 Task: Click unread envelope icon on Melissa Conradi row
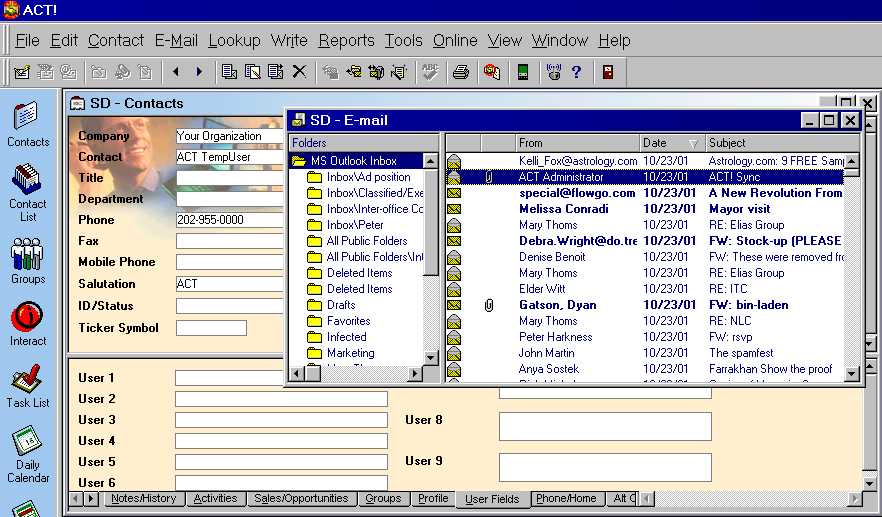point(453,209)
